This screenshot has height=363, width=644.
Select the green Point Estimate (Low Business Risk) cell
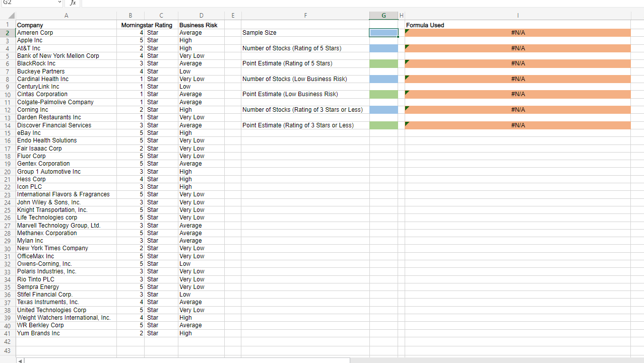[383, 94]
